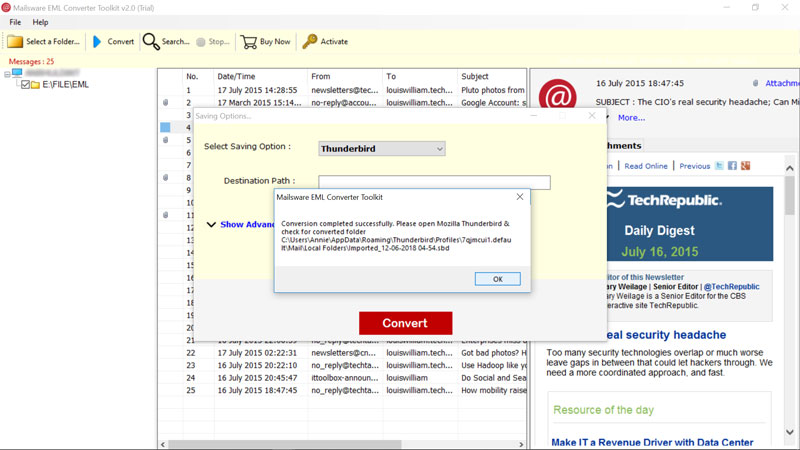This screenshot has width=800, height=450.
Task: Toggle the E:\FILE\EML folder checkbox
Action: click(25, 85)
